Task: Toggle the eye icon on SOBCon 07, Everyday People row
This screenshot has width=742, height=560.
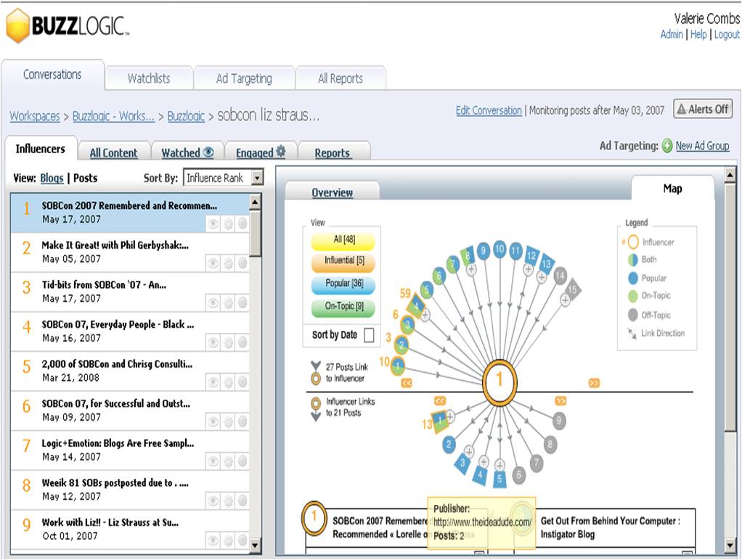Action: pos(213,342)
